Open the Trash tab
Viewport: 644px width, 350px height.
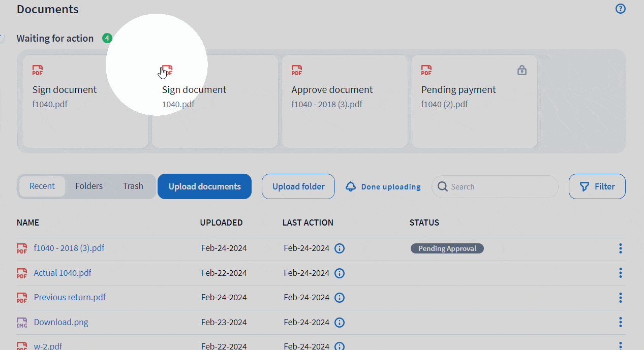133,186
